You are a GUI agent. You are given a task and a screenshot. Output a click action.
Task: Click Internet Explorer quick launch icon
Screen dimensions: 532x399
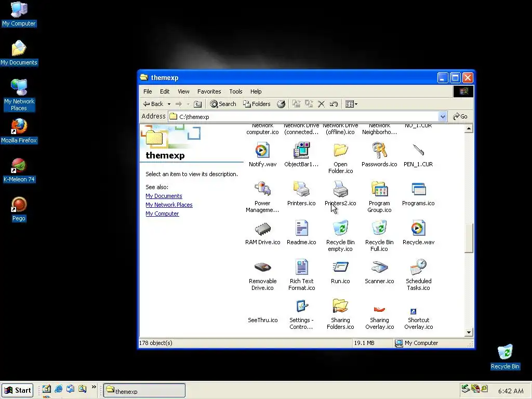(x=58, y=389)
